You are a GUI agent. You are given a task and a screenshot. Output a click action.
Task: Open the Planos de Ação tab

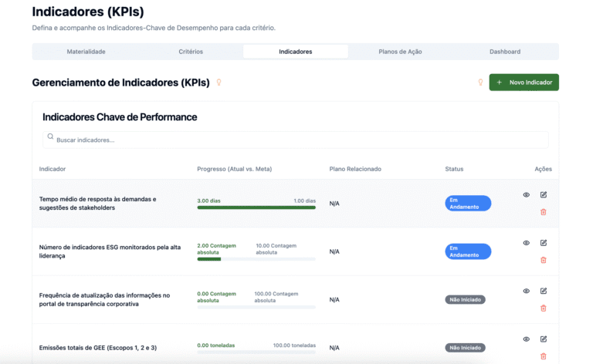pyautogui.click(x=400, y=52)
